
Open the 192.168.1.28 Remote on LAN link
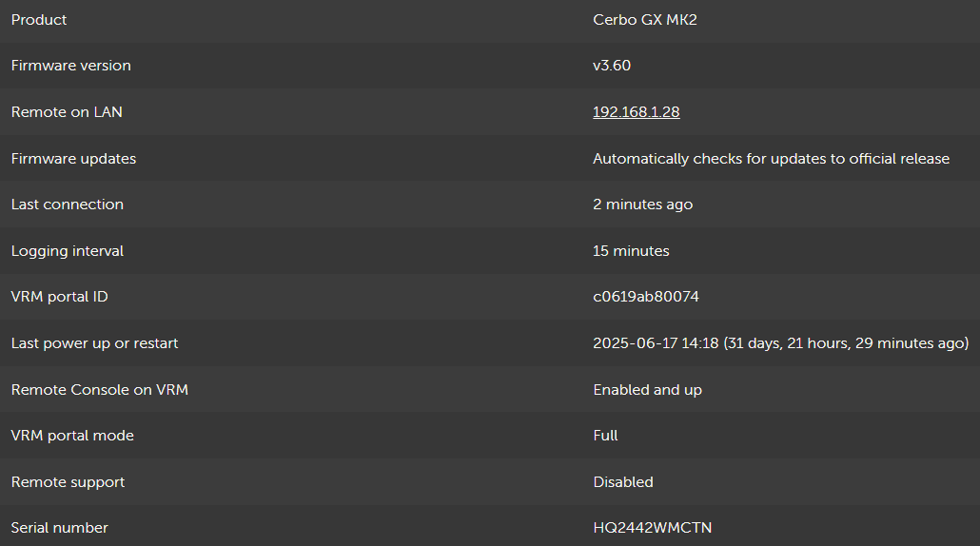click(x=636, y=112)
